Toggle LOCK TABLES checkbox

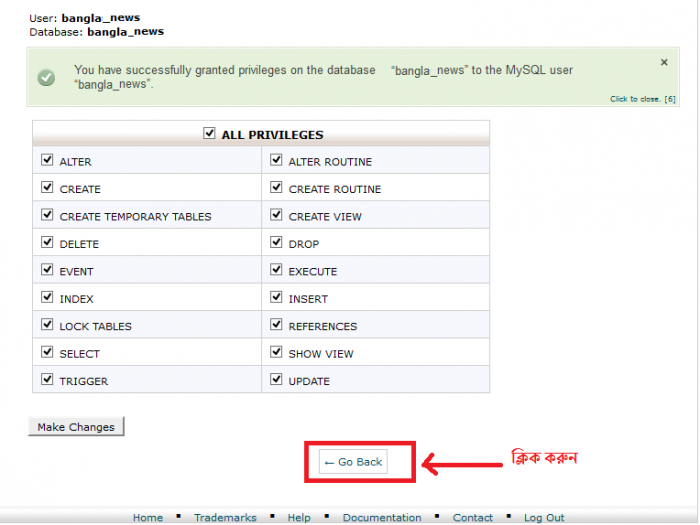[x=47, y=324]
